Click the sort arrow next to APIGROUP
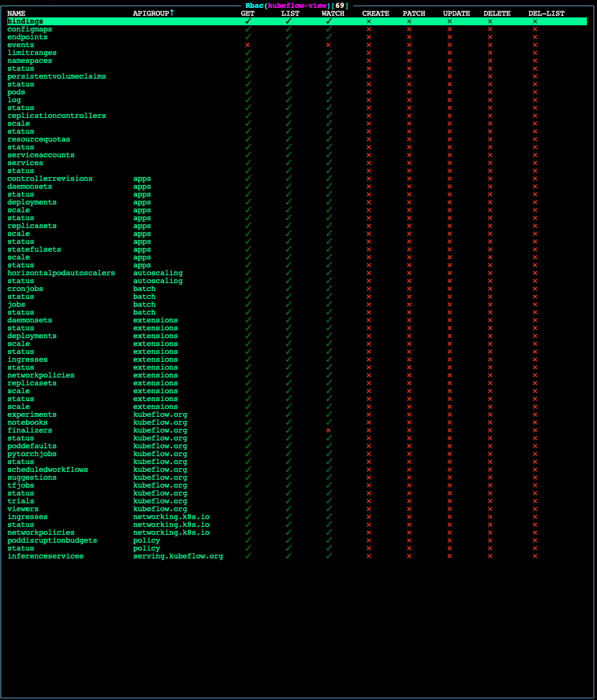 172,13
